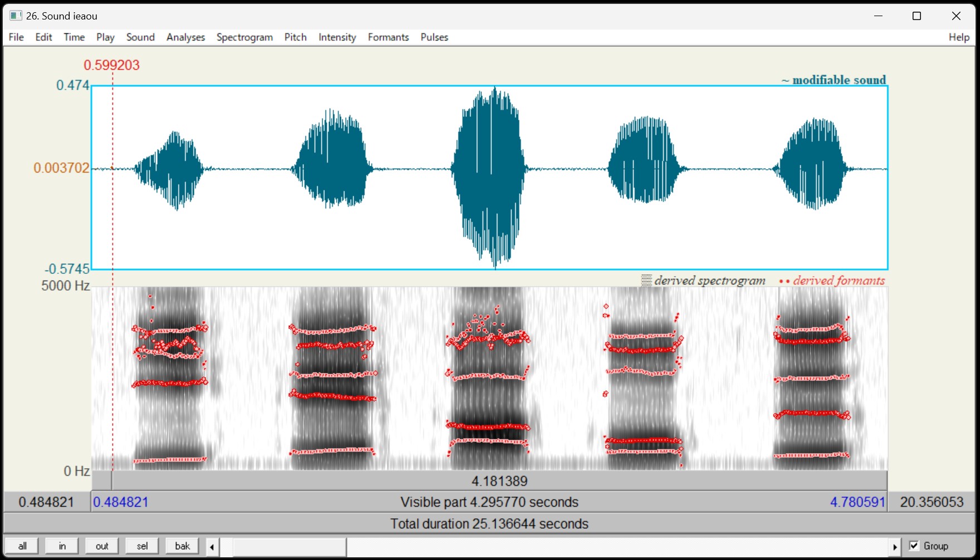
Task: Click the Praat window icon in title bar
Action: click(16, 16)
